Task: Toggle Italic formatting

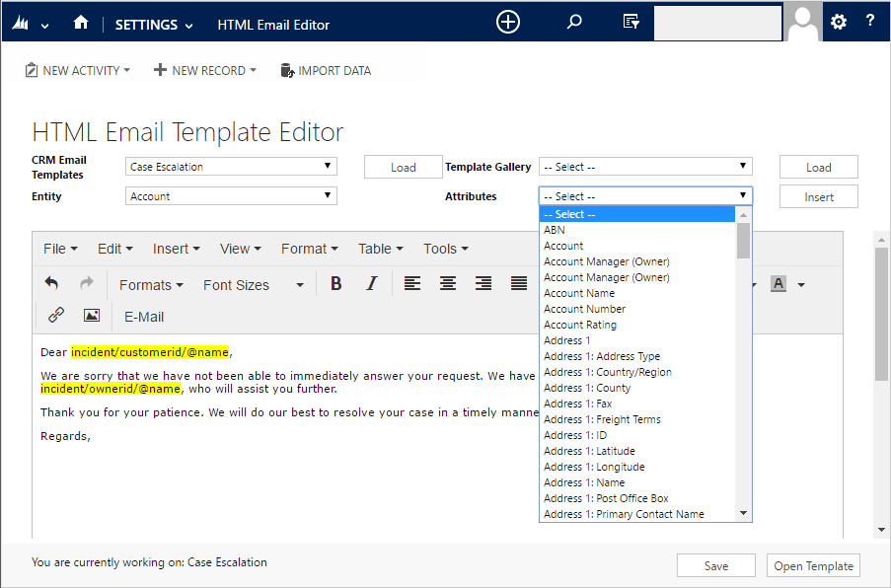Action: 371,283
